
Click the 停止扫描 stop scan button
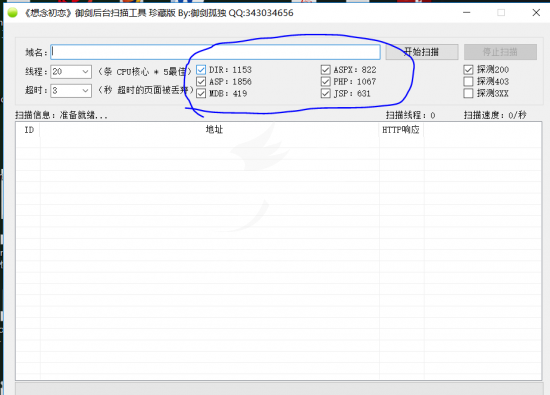[500, 52]
